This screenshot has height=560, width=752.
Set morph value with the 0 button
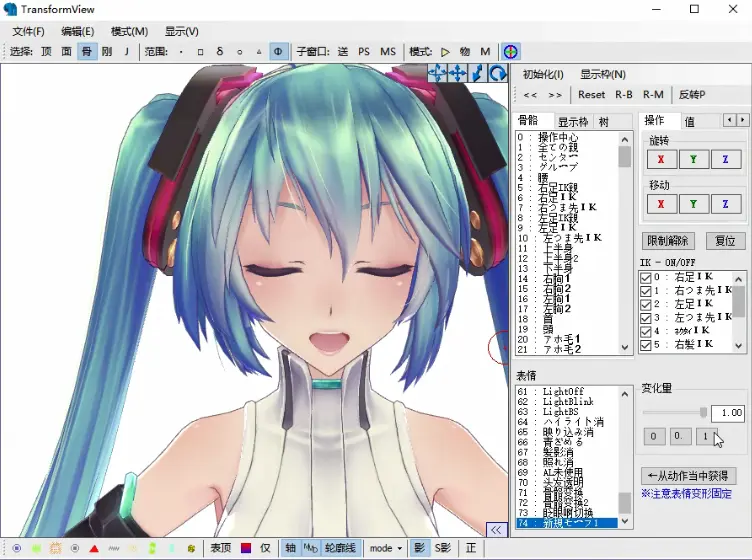click(x=654, y=437)
